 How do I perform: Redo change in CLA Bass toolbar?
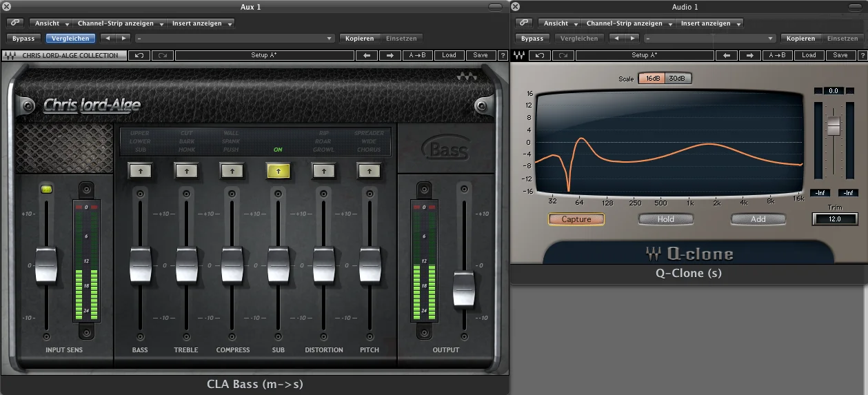tap(163, 55)
